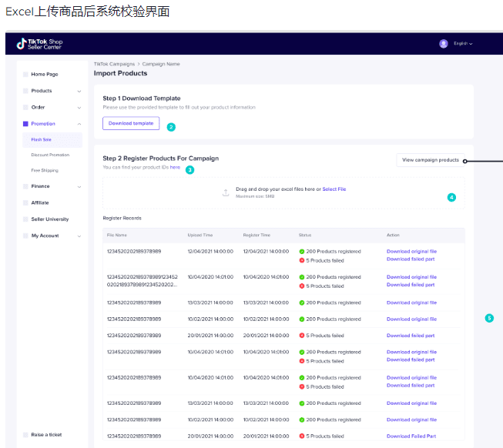The width and height of the screenshot is (503, 448).
Task: Download failed part for long-named record
Action: [411, 285]
